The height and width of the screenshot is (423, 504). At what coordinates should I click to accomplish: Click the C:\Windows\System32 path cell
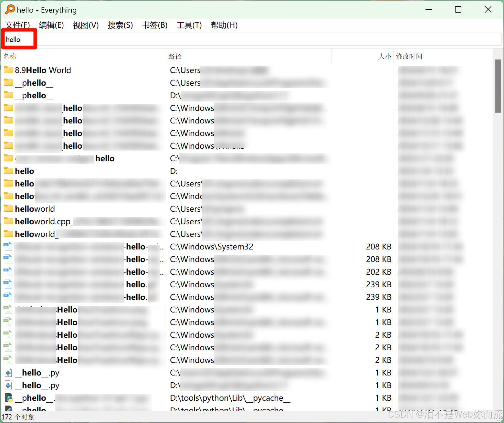(x=212, y=247)
